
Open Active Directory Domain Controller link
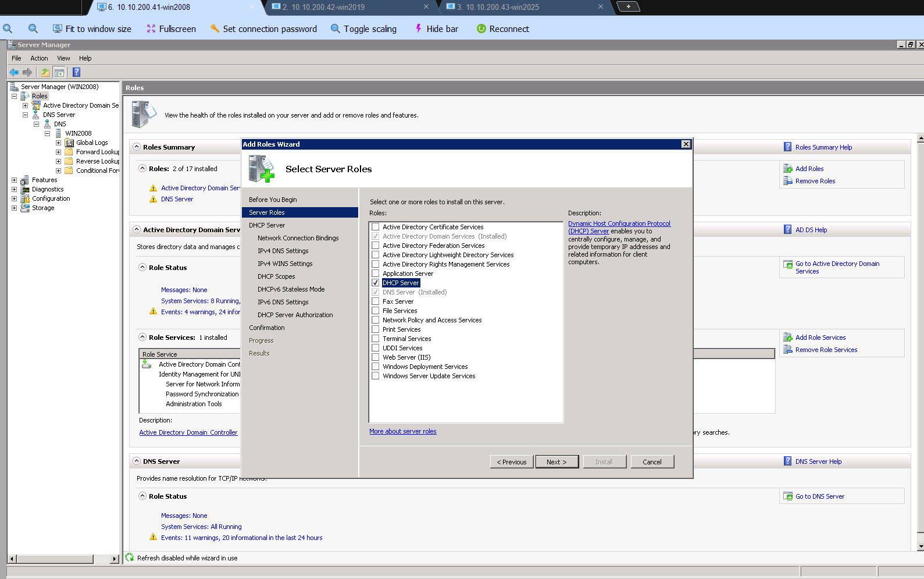188,432
